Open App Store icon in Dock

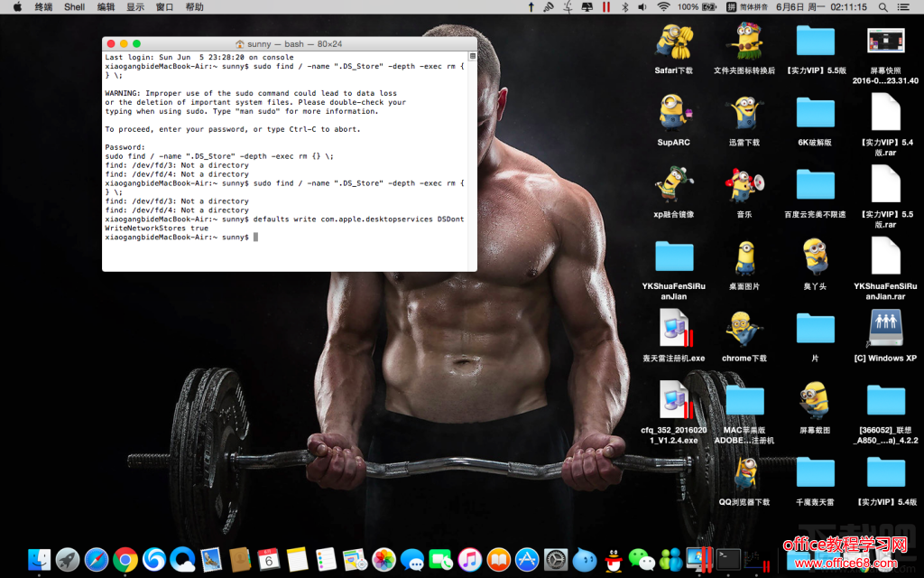point(527,559)
